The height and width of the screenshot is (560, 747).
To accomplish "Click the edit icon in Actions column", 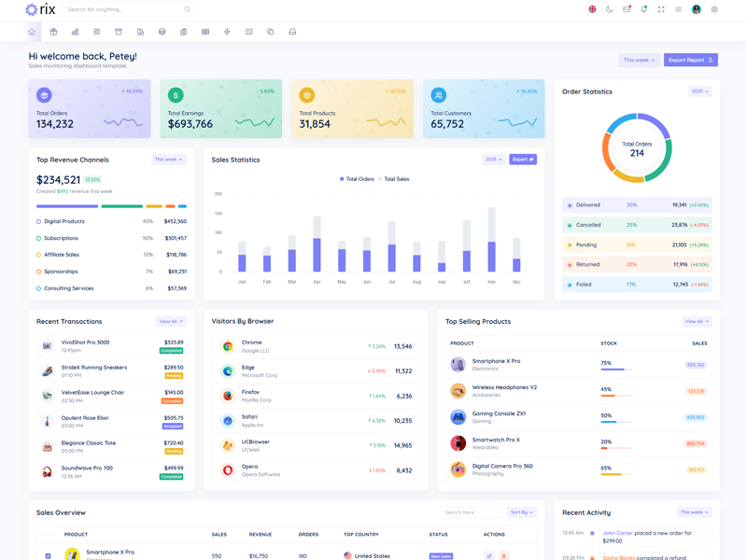I will pyautogui.click(x=488, y=555).
